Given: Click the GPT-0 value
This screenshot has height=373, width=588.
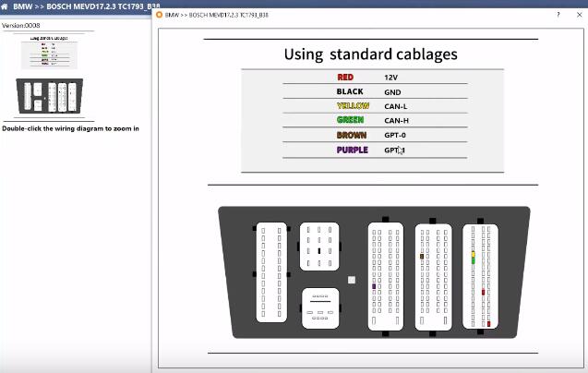Looking at the screenshot, I should [395, 135].
